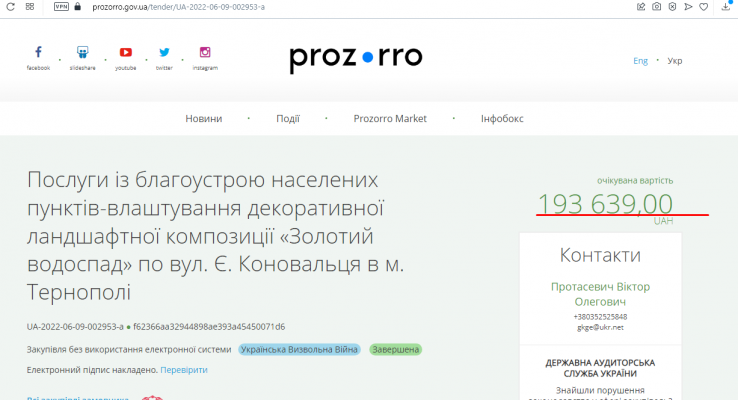Toggle the VPN badge in address bar
Viewport: 738px width, 400px height.
tap(61, 7)
